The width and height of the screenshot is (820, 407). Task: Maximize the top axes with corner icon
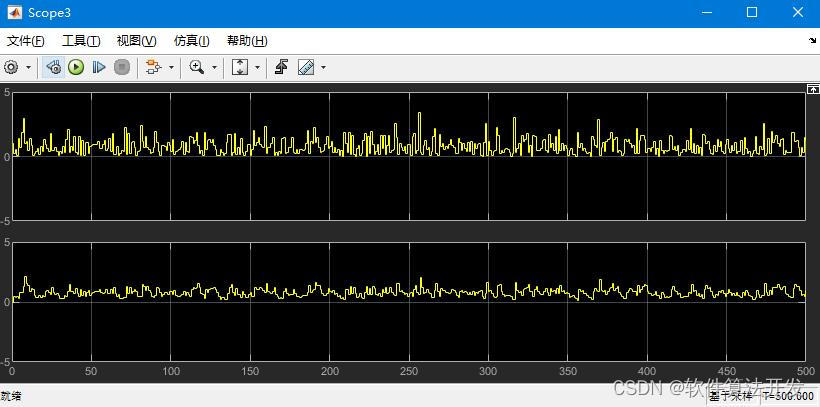(x=813, y=89)
